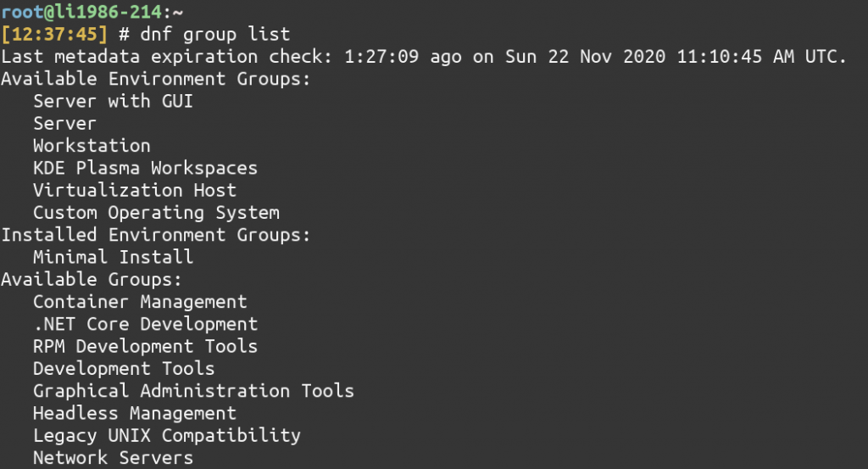The image size is (868, 469).
Task: Click Graphical Administration Tools line
Action: point(193,391)
